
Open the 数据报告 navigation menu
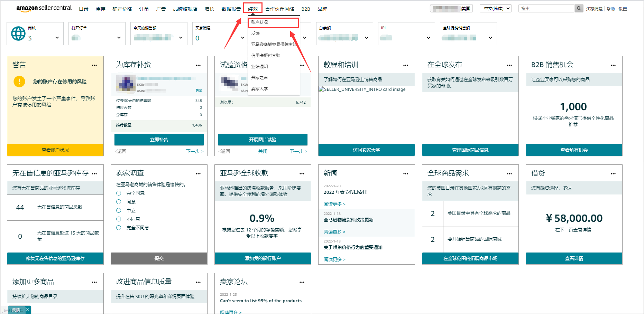[x=231, y=9]
